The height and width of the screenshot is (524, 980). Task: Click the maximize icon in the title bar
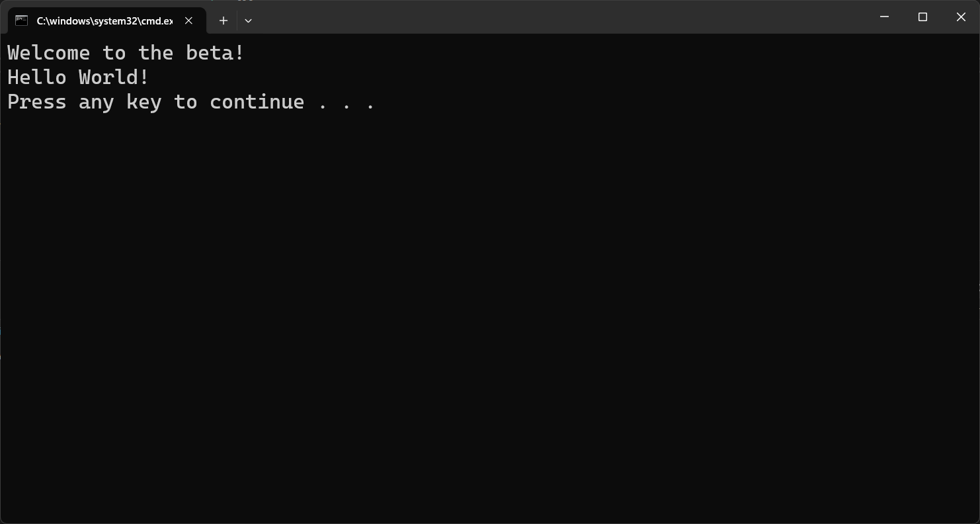coord(922,17)
